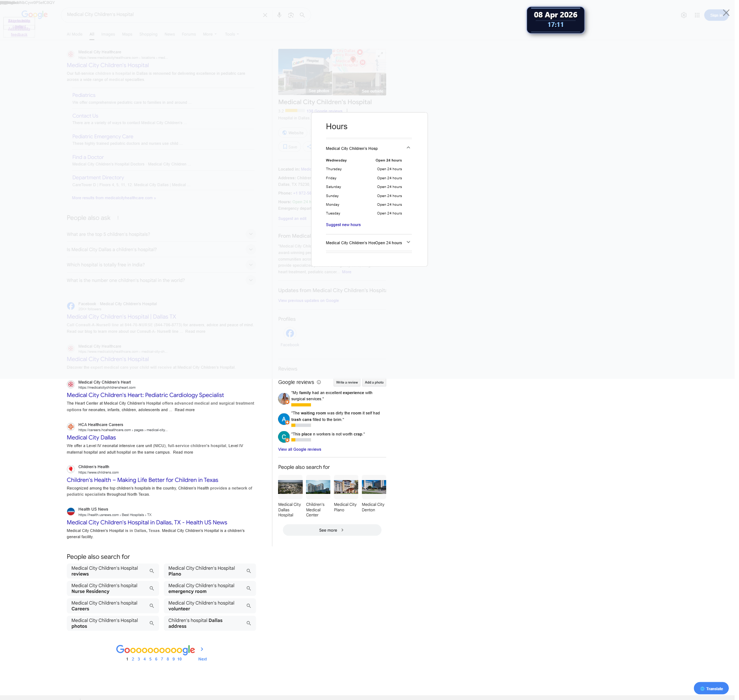
Task: Switch to the News tab
Action: tap(171, 34)
